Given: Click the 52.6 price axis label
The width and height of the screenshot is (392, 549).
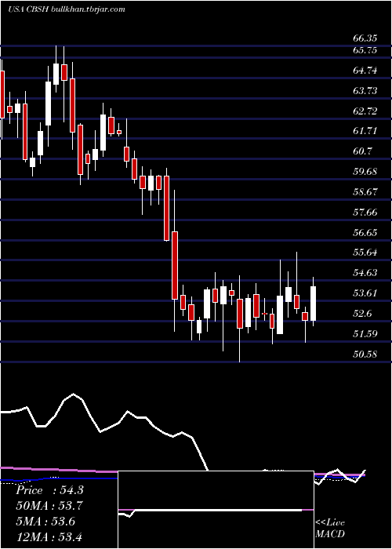Looking at the screenshot, I should point(362,314).
